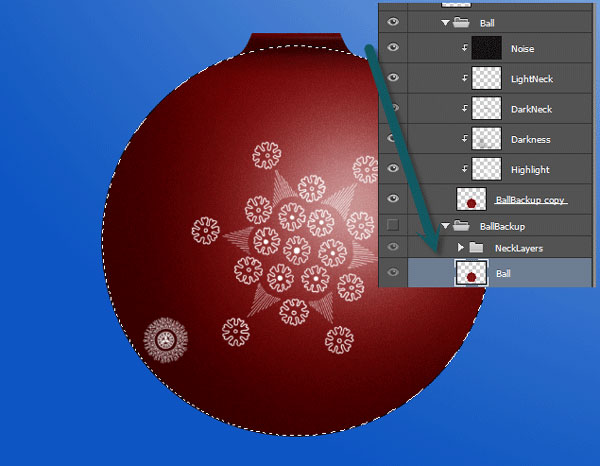Select the BallBackup copy layer thumbnail
The width and height of the screenshot is (600, 466).
click(471, 199)
